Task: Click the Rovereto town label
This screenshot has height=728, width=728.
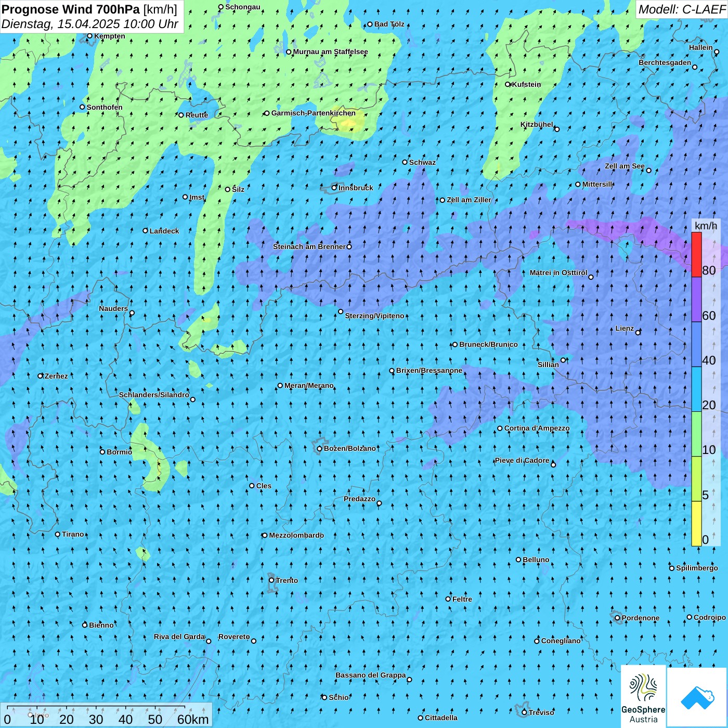Action: tap(234, 636)
